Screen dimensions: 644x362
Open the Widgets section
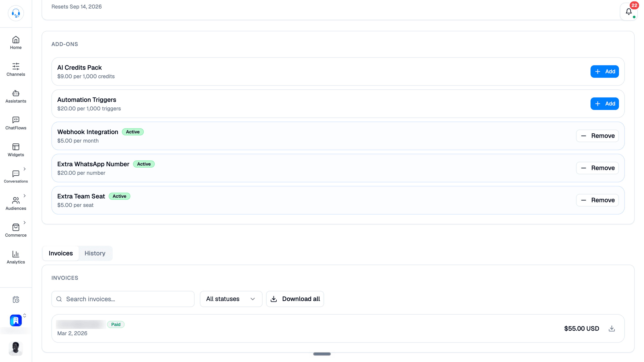(16, 150)
